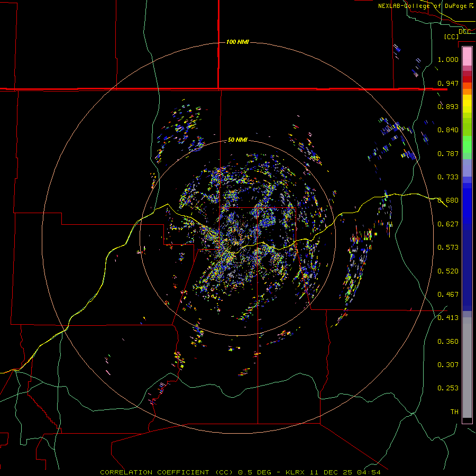Click the 100 NMI range ring label
Screen dimensions: 476x476
point(237,42)
